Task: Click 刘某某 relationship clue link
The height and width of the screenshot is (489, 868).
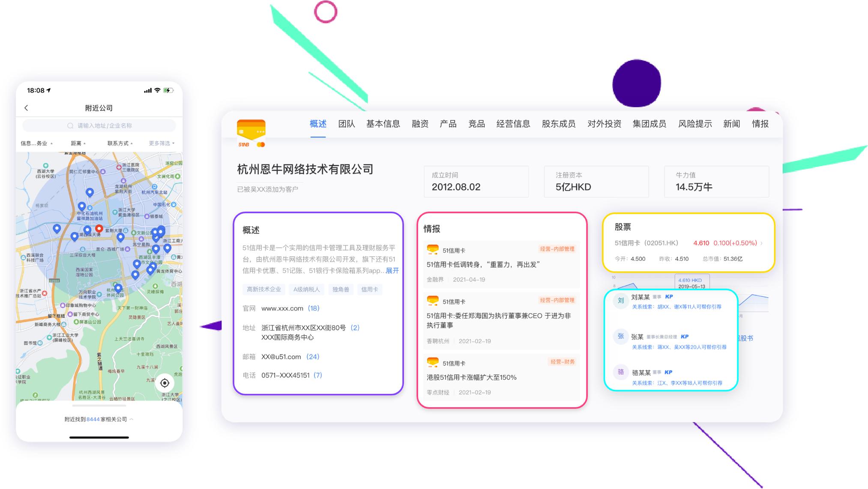Action: click(x=676, y=307)
